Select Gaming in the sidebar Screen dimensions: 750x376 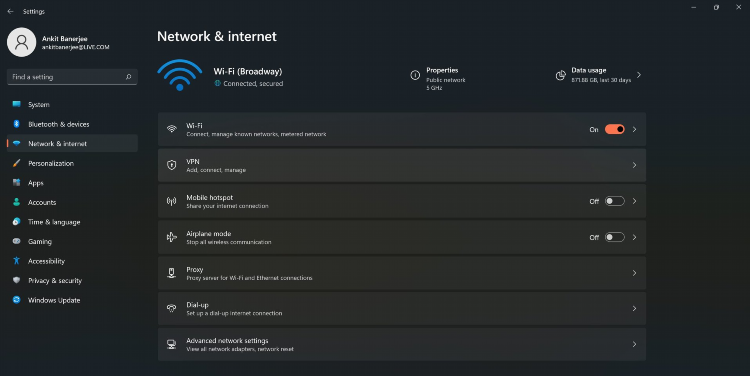[x=72, y=241]
